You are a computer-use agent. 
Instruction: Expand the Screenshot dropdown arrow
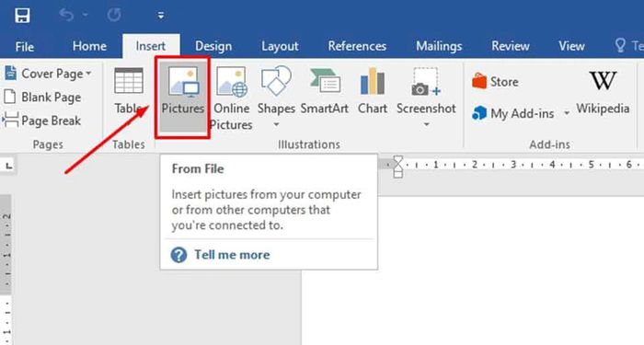(426, 124)
